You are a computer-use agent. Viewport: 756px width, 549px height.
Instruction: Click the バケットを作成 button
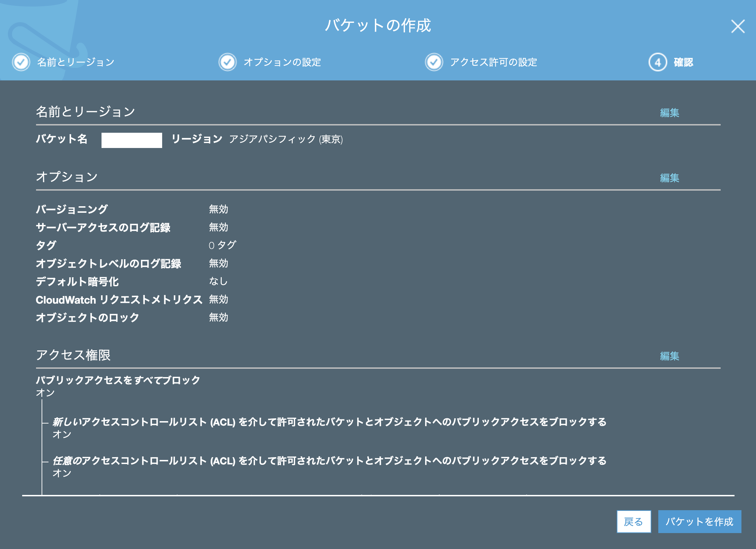point(699,522)
